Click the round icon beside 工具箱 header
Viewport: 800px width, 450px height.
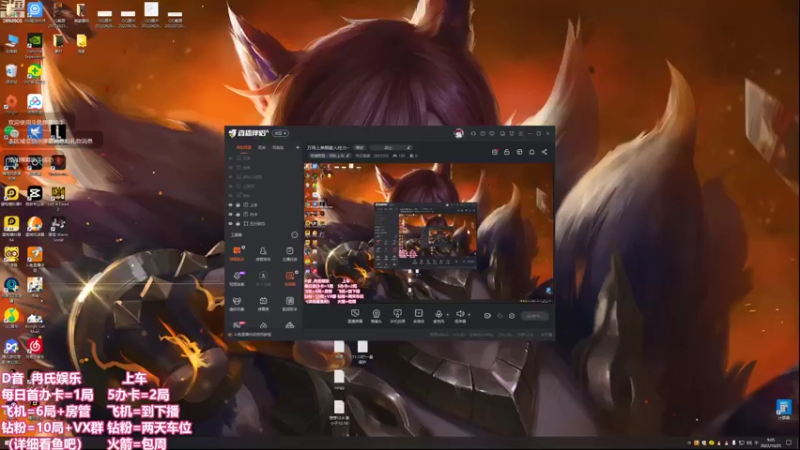tap(294, 235)
